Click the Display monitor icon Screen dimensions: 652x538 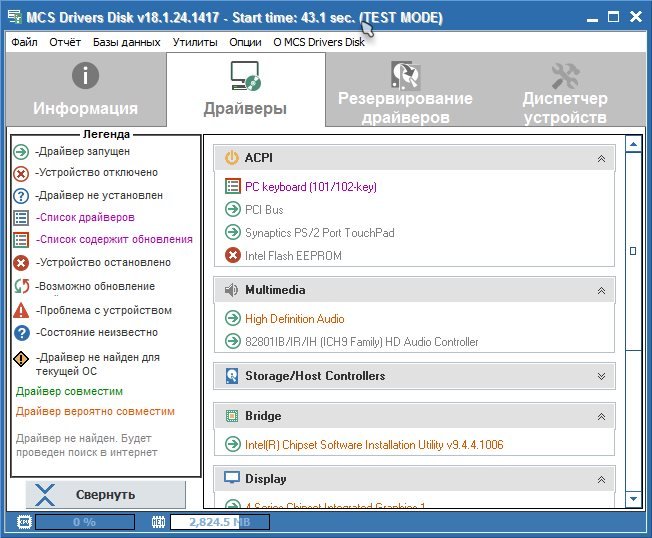click(x=232, y=477)
